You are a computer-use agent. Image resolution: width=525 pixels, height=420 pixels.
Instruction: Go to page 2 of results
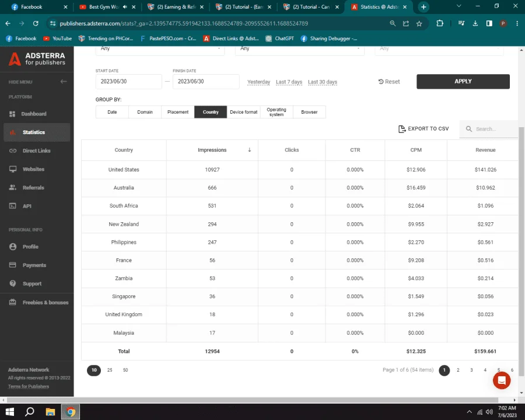(458, 370)
